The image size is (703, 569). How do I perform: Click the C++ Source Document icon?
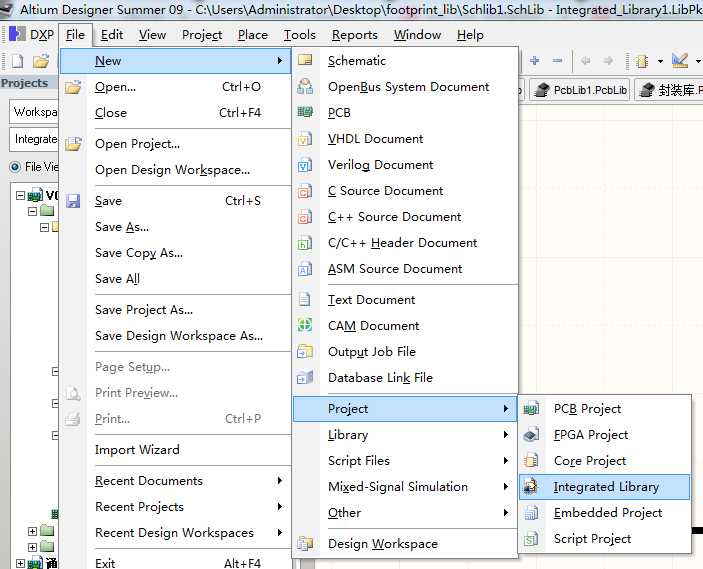(305, 217)
